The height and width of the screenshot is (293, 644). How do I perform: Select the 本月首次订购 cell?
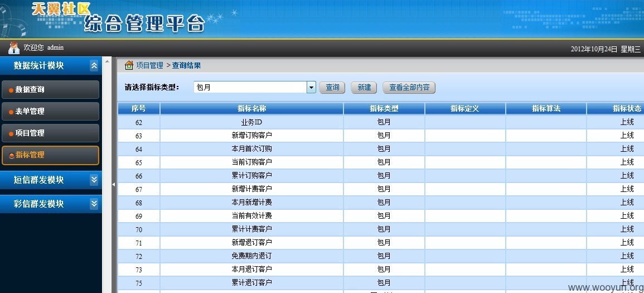coord(252,149)
